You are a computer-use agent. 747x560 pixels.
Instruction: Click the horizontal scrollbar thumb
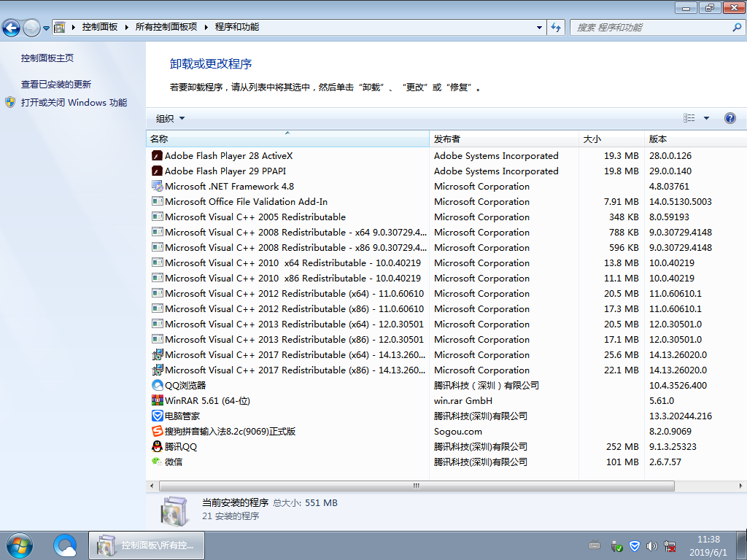417,486
